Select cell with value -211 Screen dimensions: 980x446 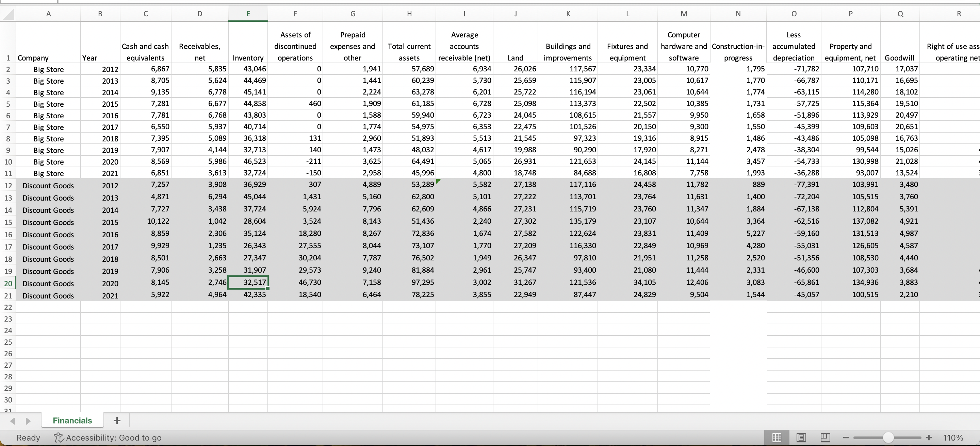296,161
